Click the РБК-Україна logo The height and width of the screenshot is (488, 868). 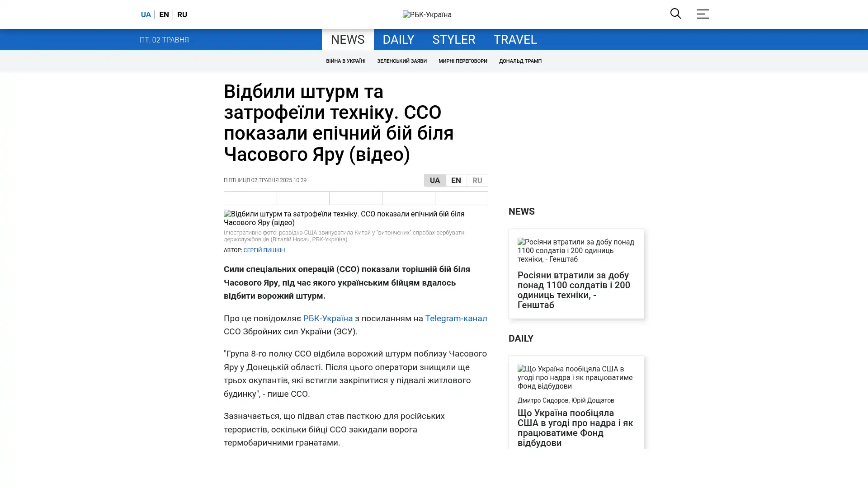point(427,14)
